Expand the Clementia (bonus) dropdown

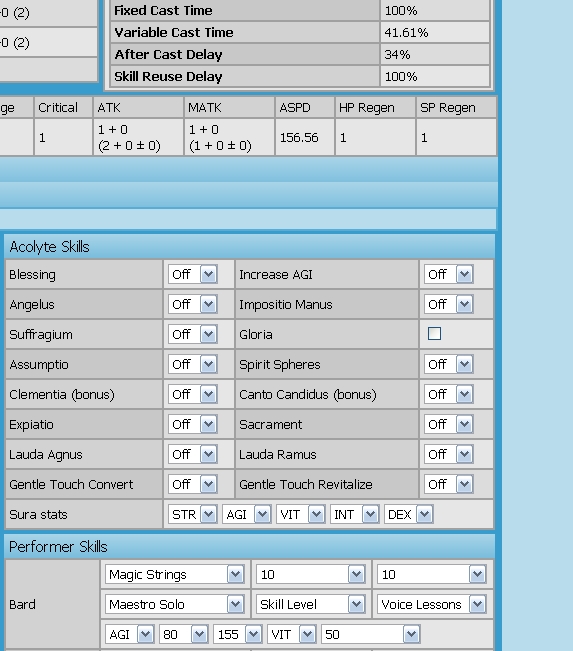pyautogui.click(x=193, y=394)
